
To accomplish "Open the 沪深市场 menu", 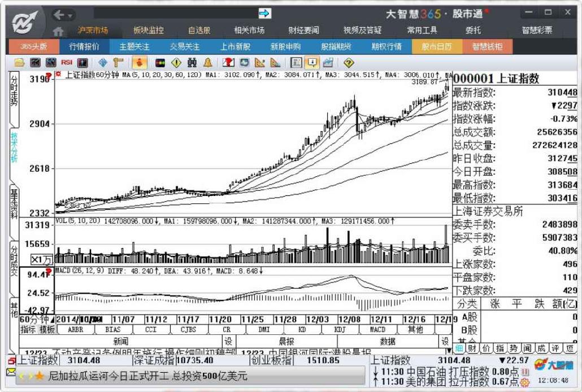I will point(93,30).
